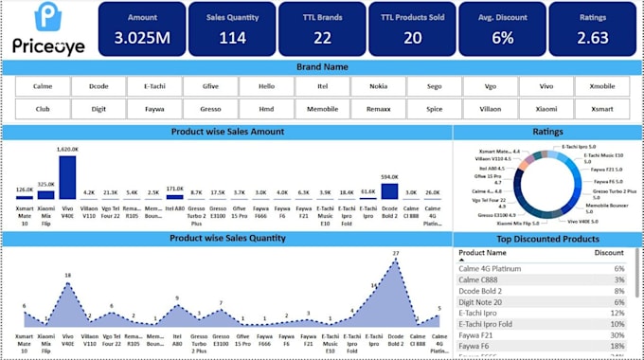Click the 27 peak on quantity chart

[x=396, y=254]
